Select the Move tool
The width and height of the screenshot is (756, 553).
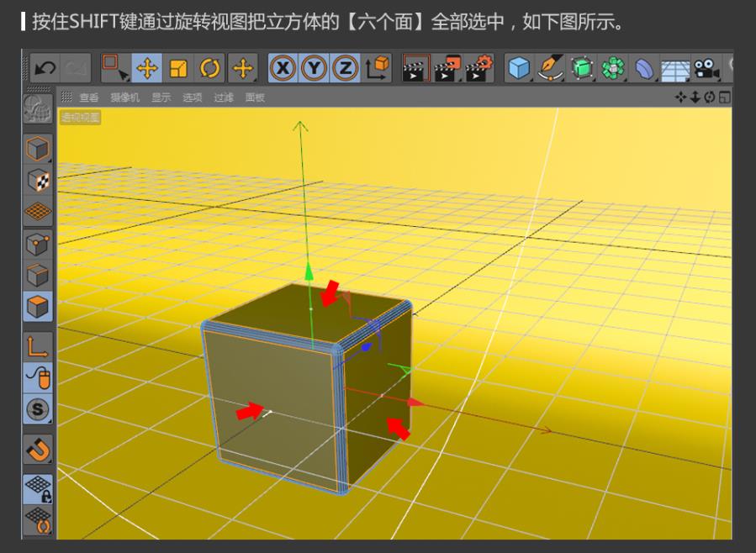pyautogui.click(x=146, y=67)
